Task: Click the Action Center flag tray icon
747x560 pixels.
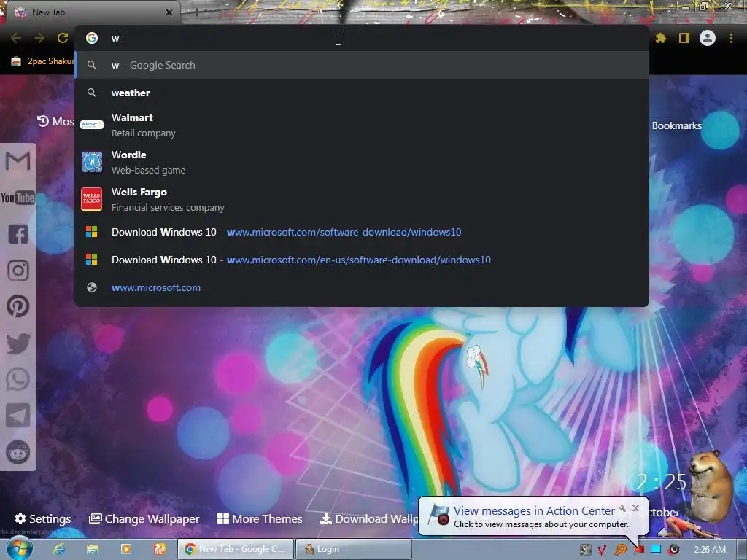Action: coord(639,550)
